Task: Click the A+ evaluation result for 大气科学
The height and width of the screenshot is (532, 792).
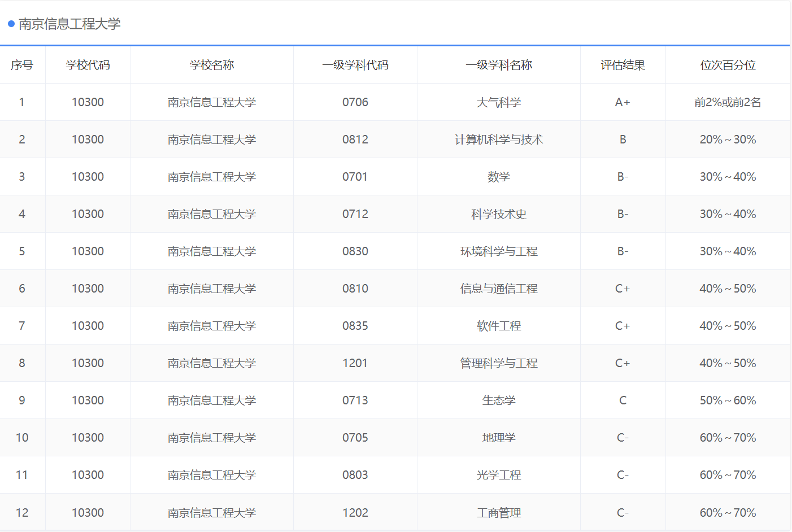Action: pos(623,102)
